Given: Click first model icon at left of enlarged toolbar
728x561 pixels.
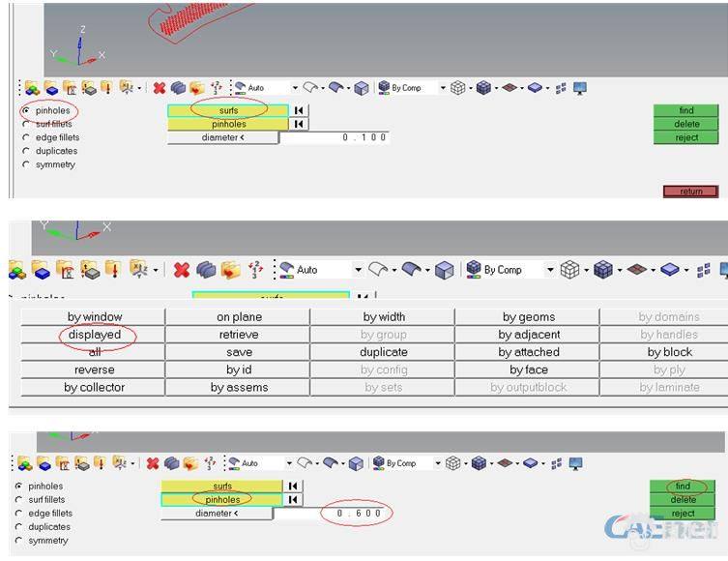Looking at the screenshot, I should tap(16, 270).
